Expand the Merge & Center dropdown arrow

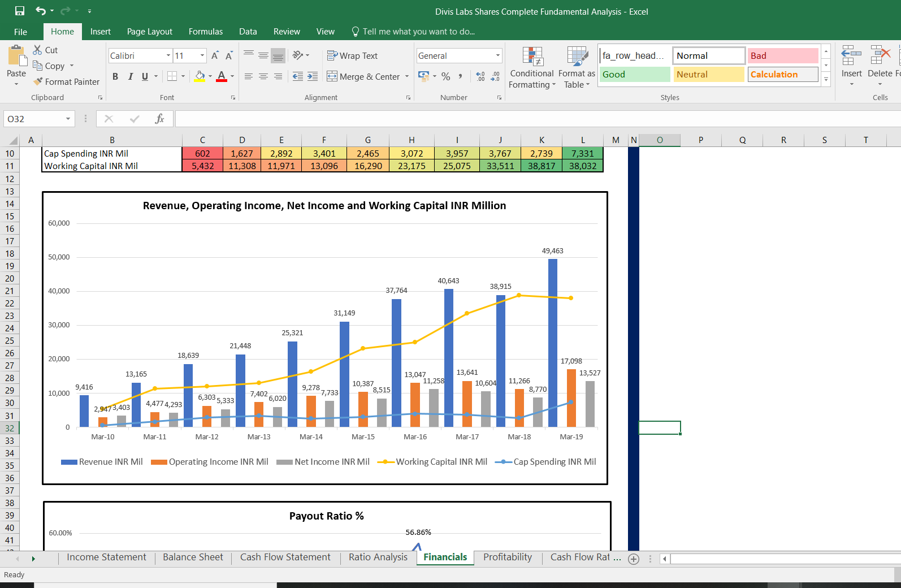407,76
